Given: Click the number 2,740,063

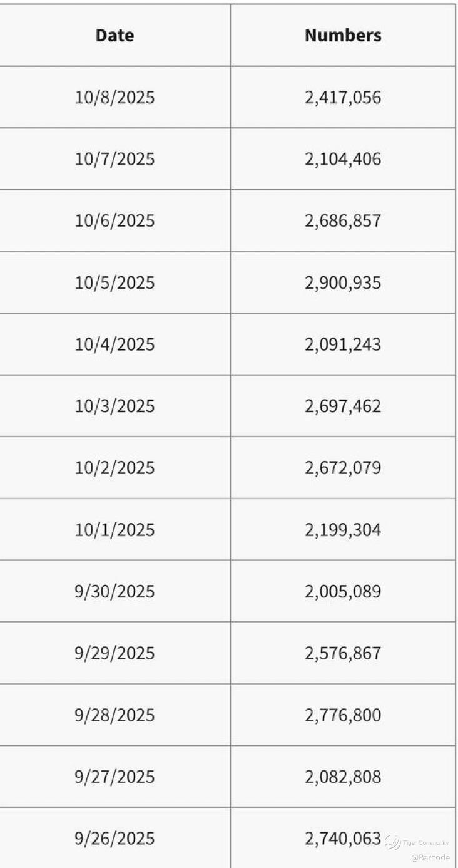Looking at the screenshot, I should 343,839.
